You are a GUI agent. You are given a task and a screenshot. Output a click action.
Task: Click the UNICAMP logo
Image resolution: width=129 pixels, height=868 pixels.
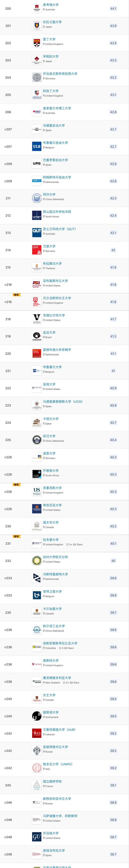[x=37, y=336]
